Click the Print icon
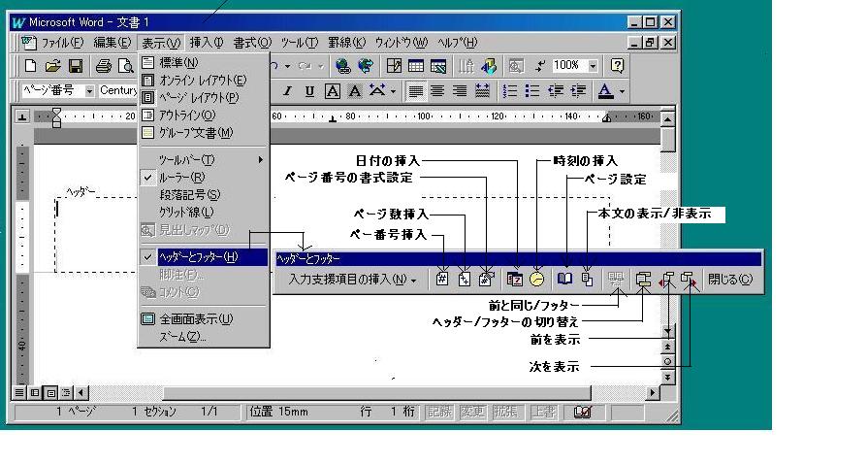The width and height of the screenshot is (868, 464). (104, 66)
